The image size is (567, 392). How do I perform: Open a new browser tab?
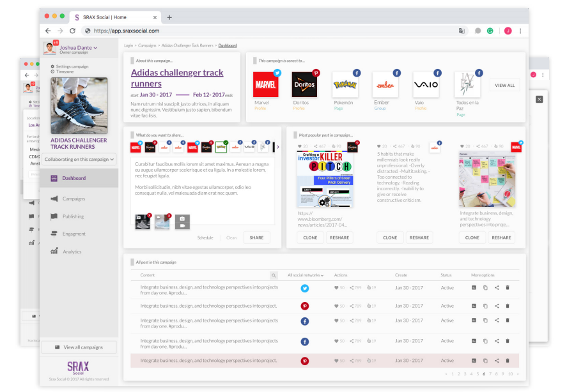point(169,17)
